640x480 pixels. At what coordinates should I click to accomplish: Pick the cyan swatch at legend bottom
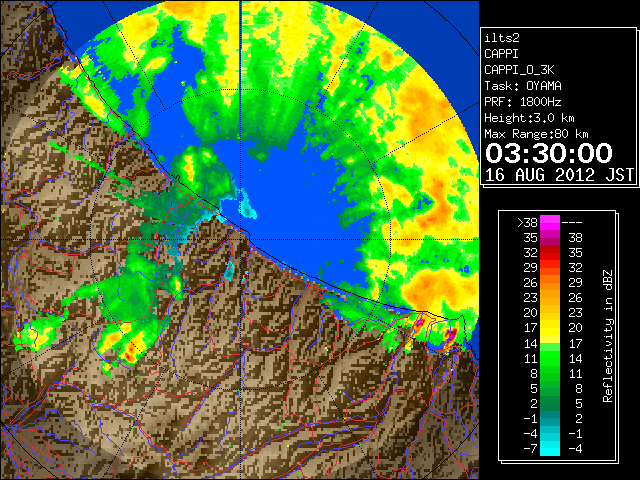[550, 447]
